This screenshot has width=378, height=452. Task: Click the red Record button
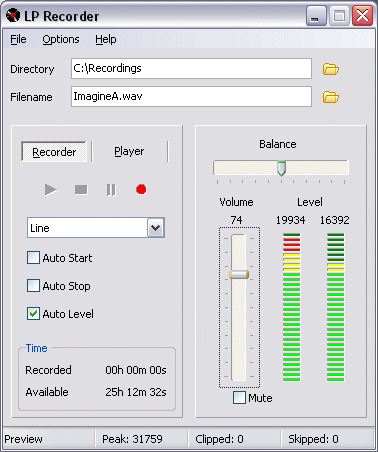(141, 189)
